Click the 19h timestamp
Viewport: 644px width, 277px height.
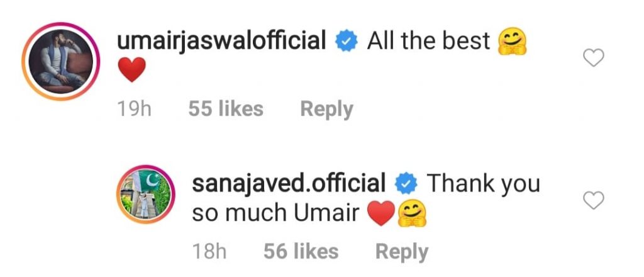135,110
